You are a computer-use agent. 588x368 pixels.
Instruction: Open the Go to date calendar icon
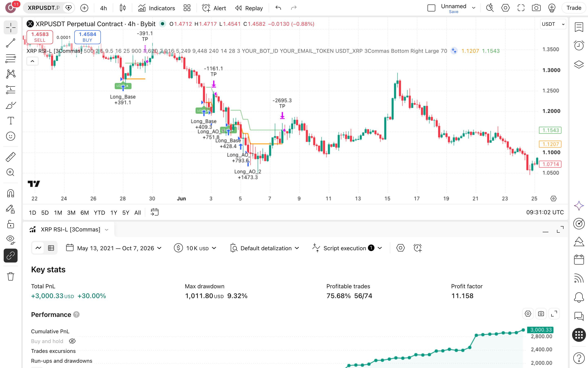click(155, 212)
